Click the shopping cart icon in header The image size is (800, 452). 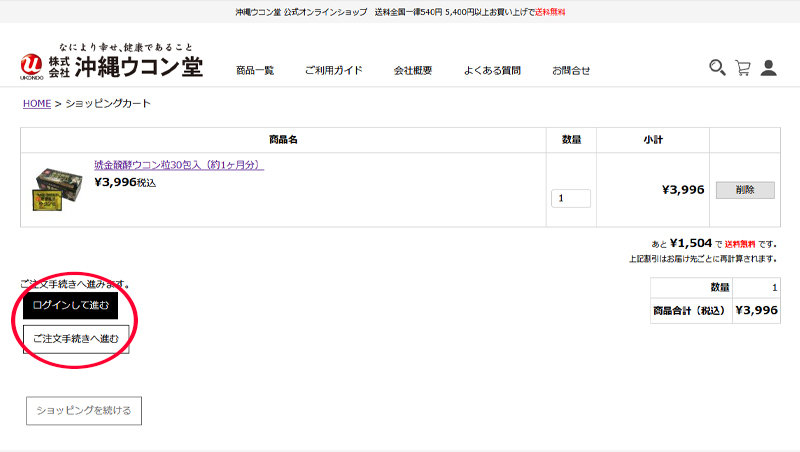click(743, 68)
